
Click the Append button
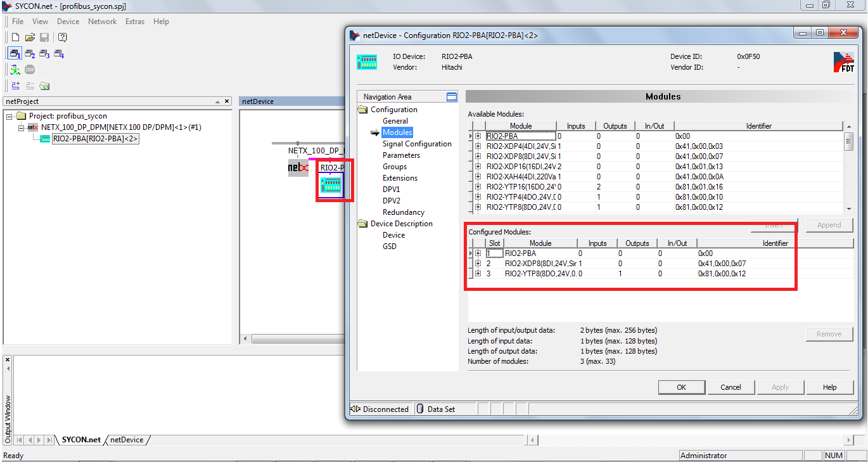(829, 225)
